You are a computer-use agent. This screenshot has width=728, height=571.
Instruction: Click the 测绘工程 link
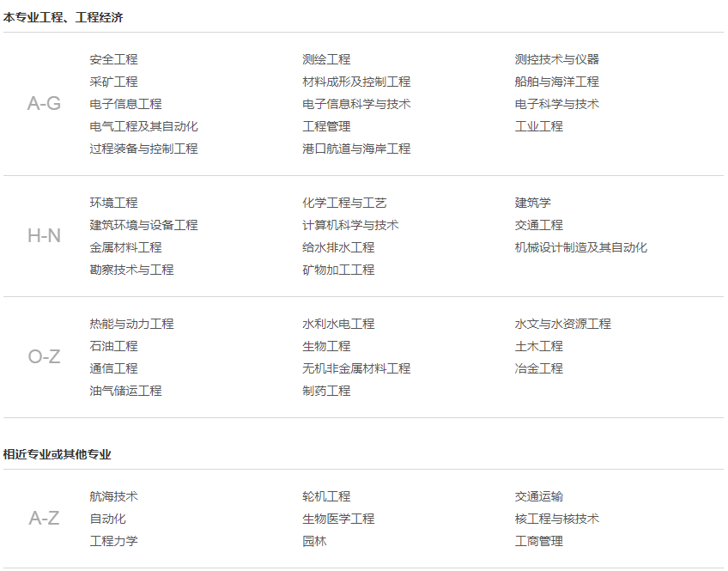326,59
